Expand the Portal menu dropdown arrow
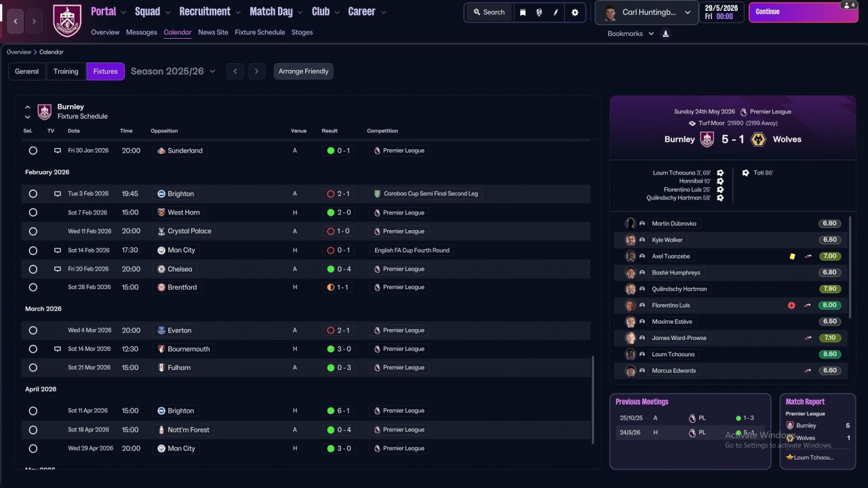 [x=123, y=12]
